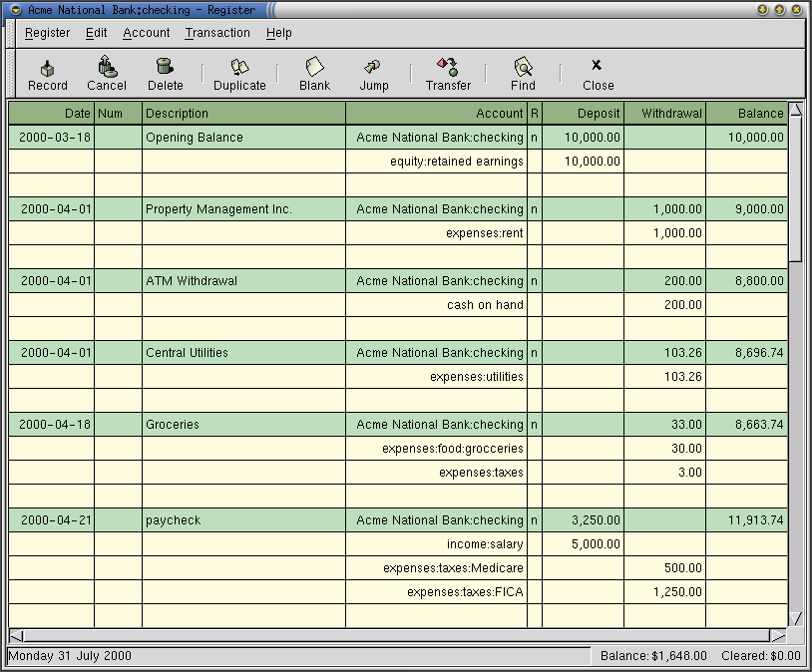
Task: Click the 'expenses:food:grocceries' split account
Action: point(436,449)
